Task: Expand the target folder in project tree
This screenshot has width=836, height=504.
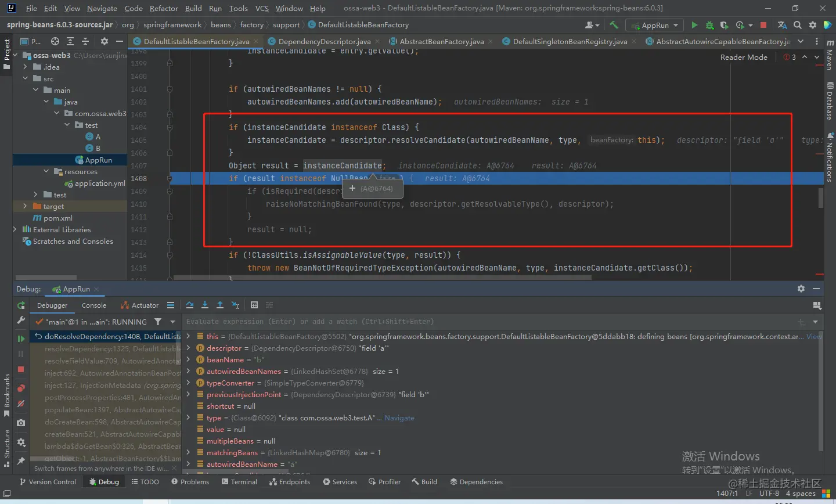Action: 25,206
